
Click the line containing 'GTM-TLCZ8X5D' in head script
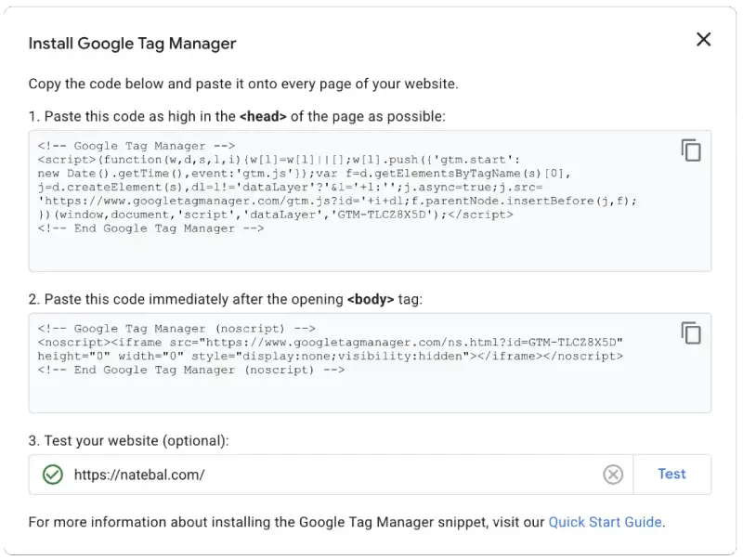(275, 215)
